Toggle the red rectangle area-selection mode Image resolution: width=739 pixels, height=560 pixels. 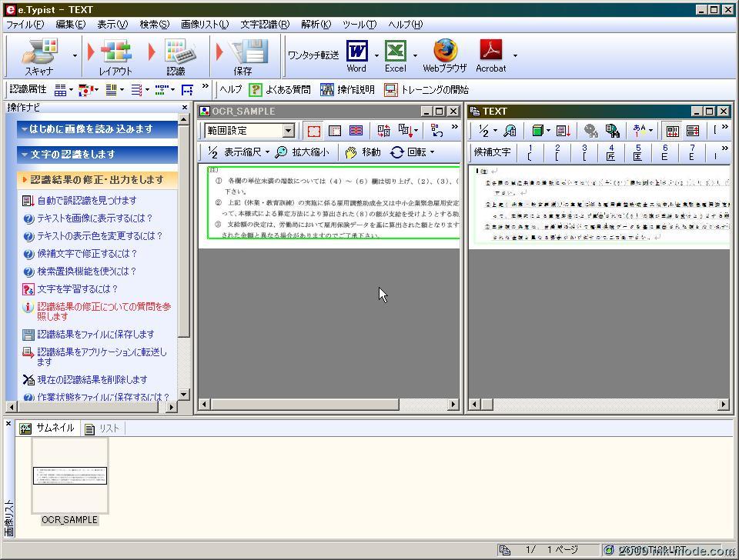[313, 131]
